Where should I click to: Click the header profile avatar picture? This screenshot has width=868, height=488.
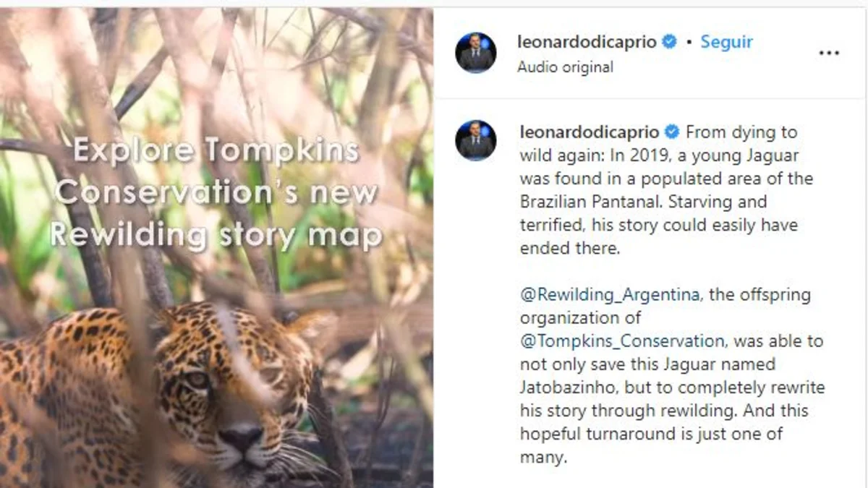(x=476, y=53)
